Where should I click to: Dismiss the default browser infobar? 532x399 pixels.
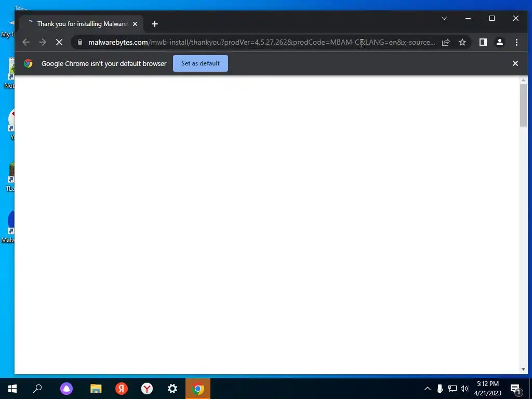pos(515,63)
